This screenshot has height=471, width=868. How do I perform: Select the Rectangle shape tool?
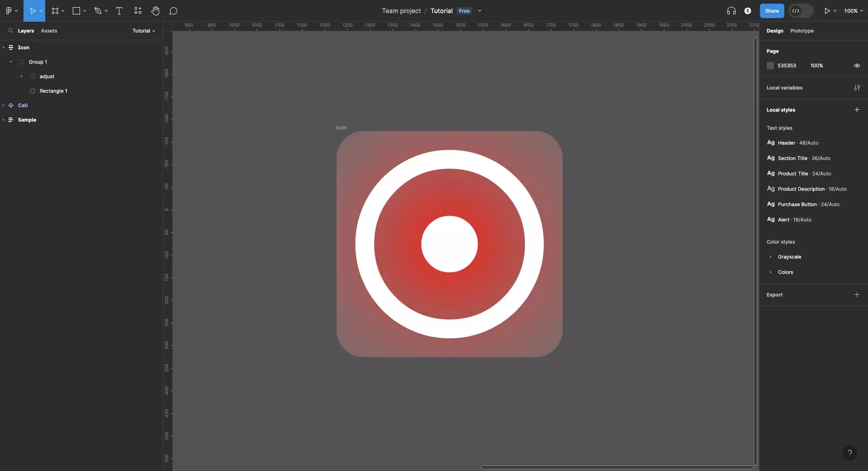click(76, 11)
